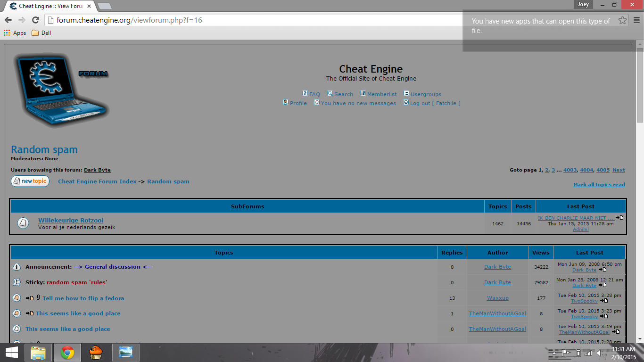Open General discussion announcement topic
Image resolution: width=644 pixels, height=362 pixels.
113,267
